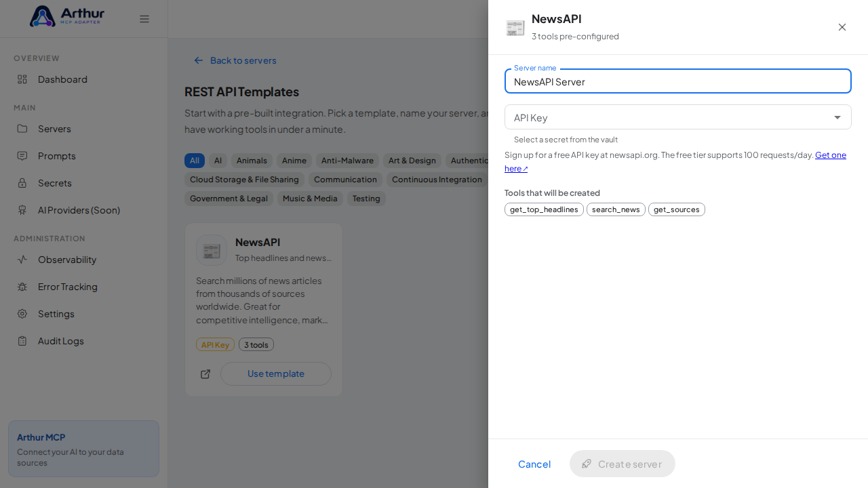Open Audit Logs page
The image size is (868, 488).
coord(84,341)
